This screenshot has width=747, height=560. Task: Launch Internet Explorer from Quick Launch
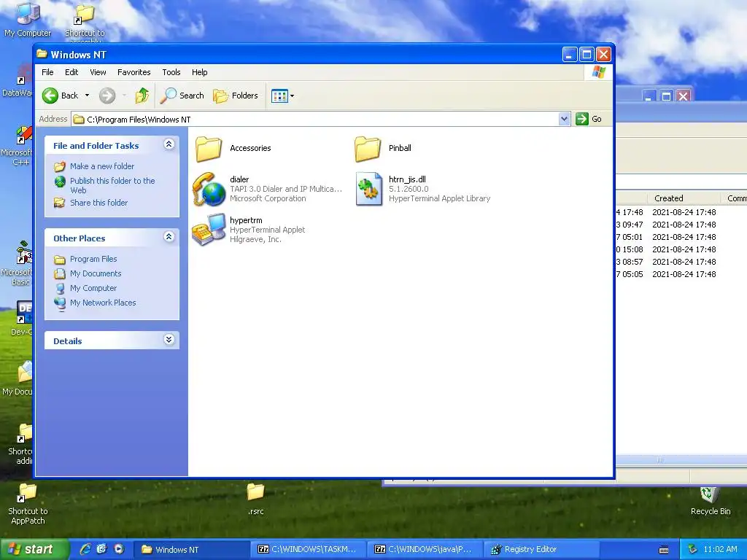point(85,549)
